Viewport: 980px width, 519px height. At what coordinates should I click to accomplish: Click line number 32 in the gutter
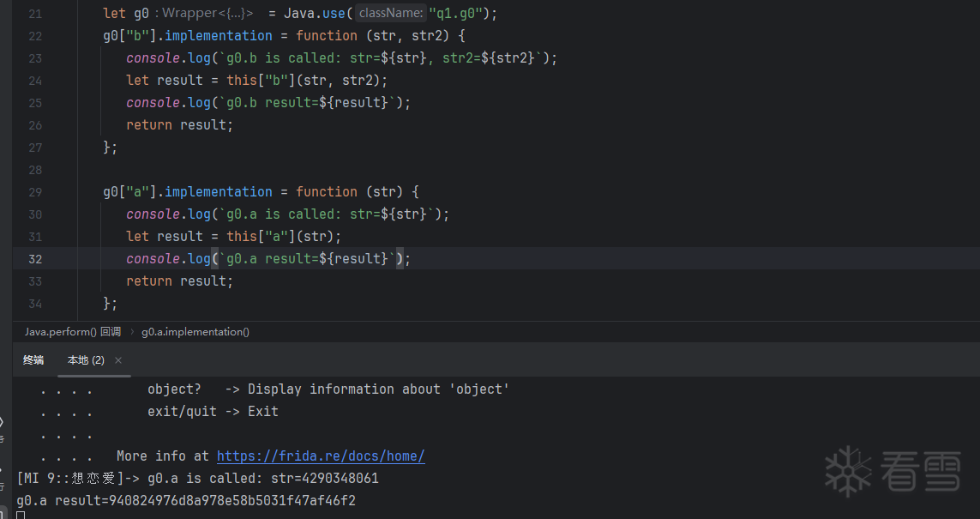click(34, 259)
